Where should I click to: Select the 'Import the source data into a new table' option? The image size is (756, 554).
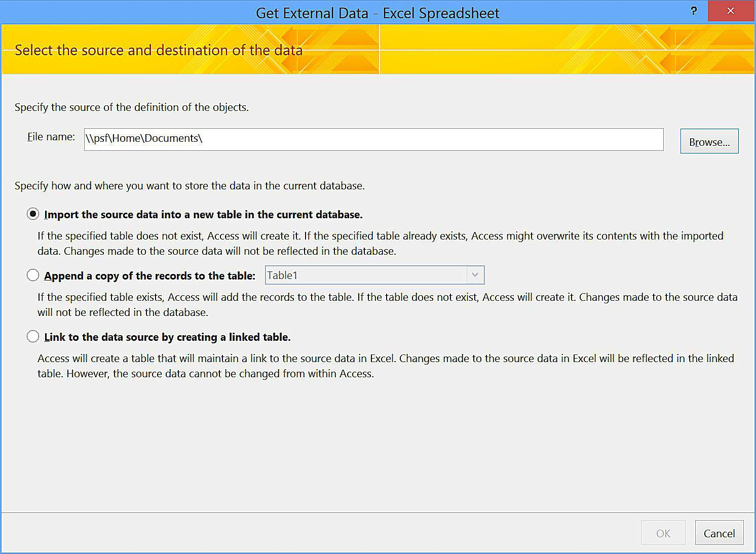point(32,214)
